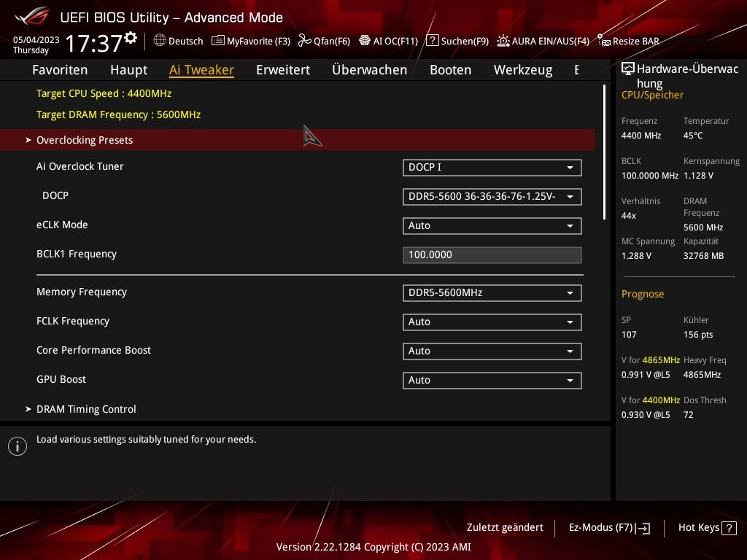Click the globe language icon
The width and height of the screenshot is (747, 560).
[x=160, y=41]
